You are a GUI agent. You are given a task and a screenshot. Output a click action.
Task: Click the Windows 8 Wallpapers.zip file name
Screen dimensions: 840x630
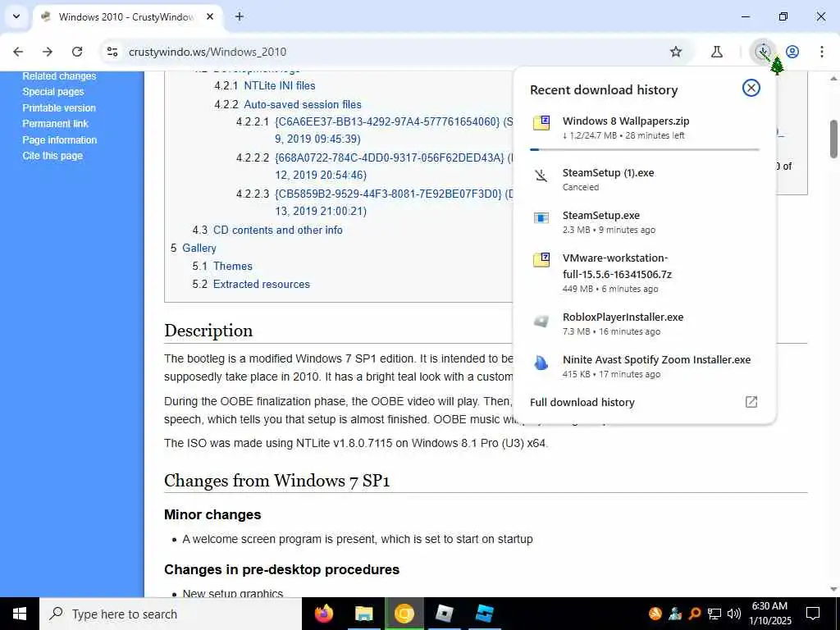click(x=626, y=121)
